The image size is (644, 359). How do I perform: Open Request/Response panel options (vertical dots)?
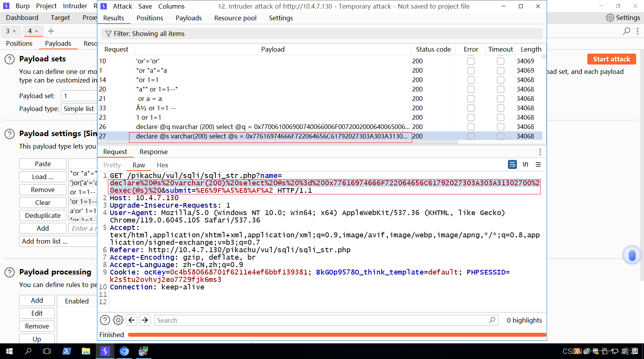540,152
